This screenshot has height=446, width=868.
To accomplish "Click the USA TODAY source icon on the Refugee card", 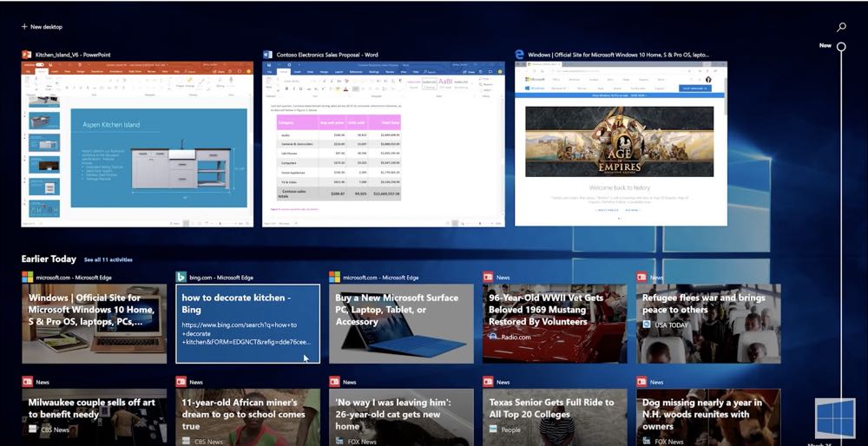I will 647,325.
